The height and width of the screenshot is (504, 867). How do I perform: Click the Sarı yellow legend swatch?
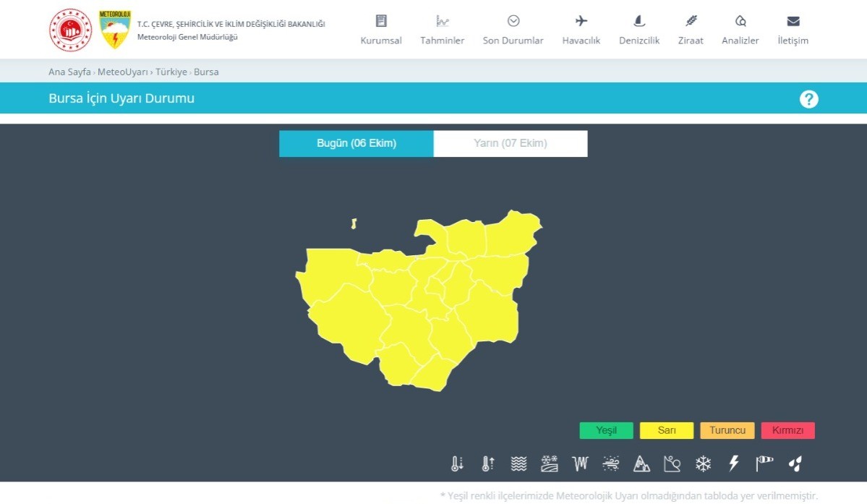tap(666, 430)
